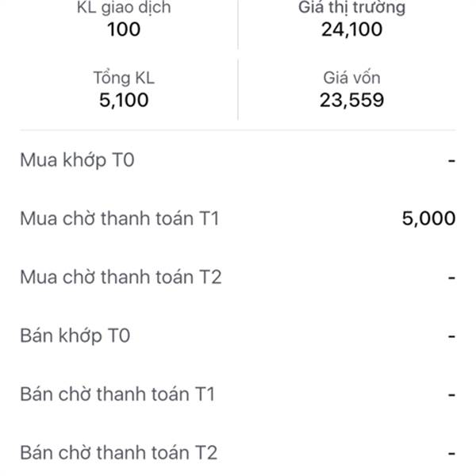The height and width of the screenshot is (476, 476).
Task: Select the Tổng KL value 5,100
Action: pyautogui.click(x=123, y=100)
